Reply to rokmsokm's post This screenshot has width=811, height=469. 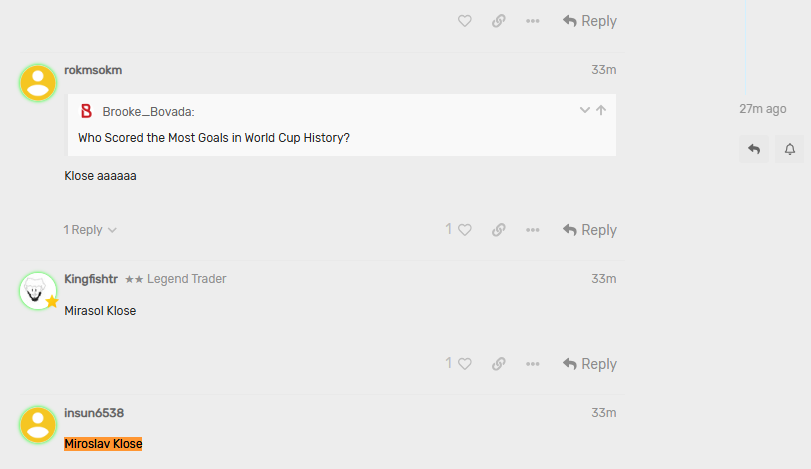[x=590, y=230]
